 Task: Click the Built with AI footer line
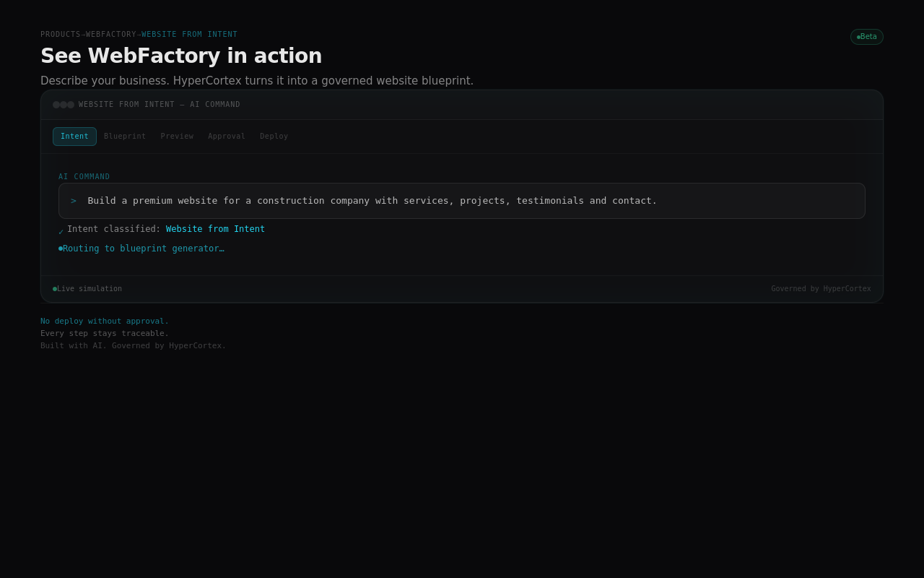point(134,346)
